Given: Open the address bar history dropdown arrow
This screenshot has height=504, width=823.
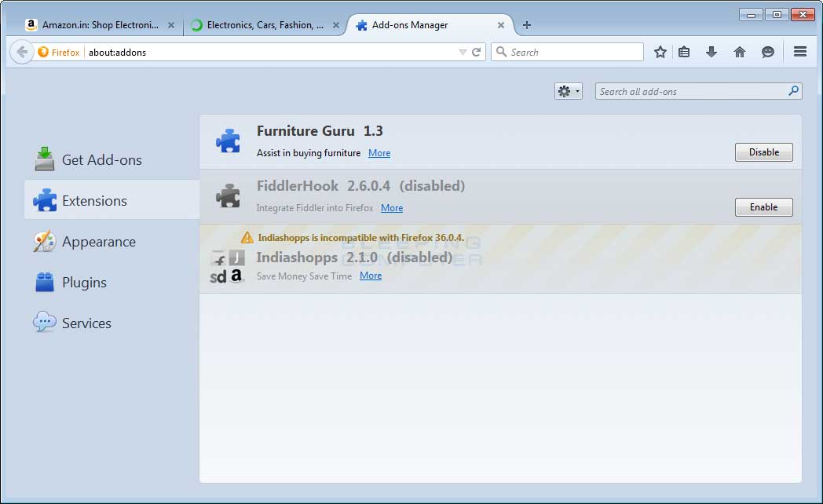Looking at the screenshot, I should tap(463, 52).
